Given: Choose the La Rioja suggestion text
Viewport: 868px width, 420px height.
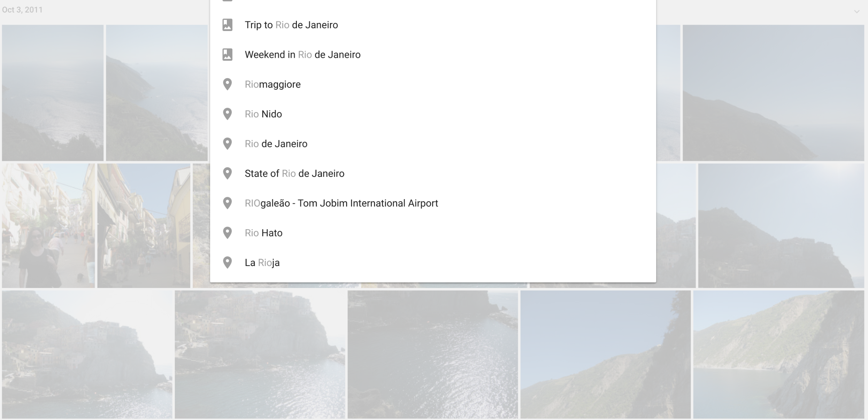Looking at the screenshot, I should pos(262,263).
